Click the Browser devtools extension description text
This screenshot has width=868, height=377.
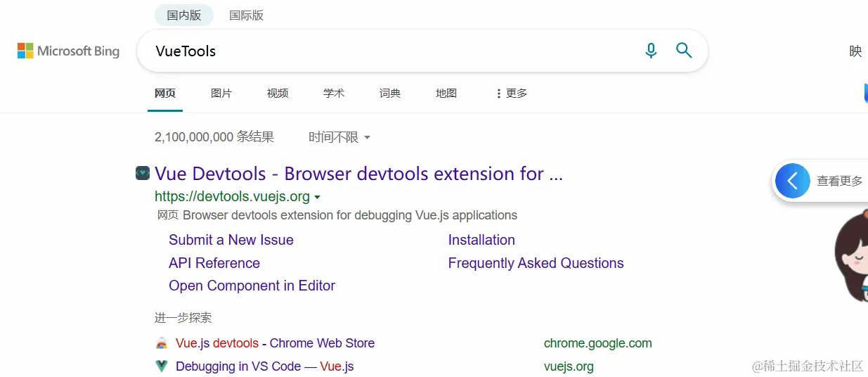[350, 215]
